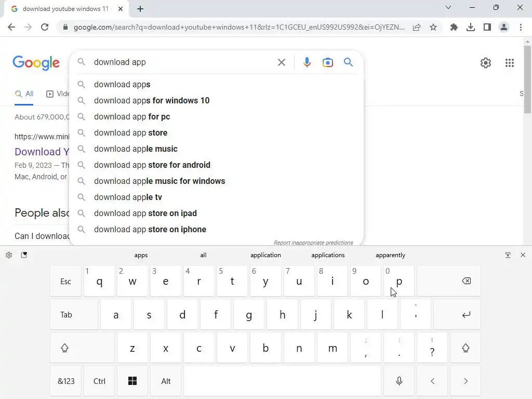Tap the Alt key
The width and height of the screenshot is (532, 399).
point(166,381)
